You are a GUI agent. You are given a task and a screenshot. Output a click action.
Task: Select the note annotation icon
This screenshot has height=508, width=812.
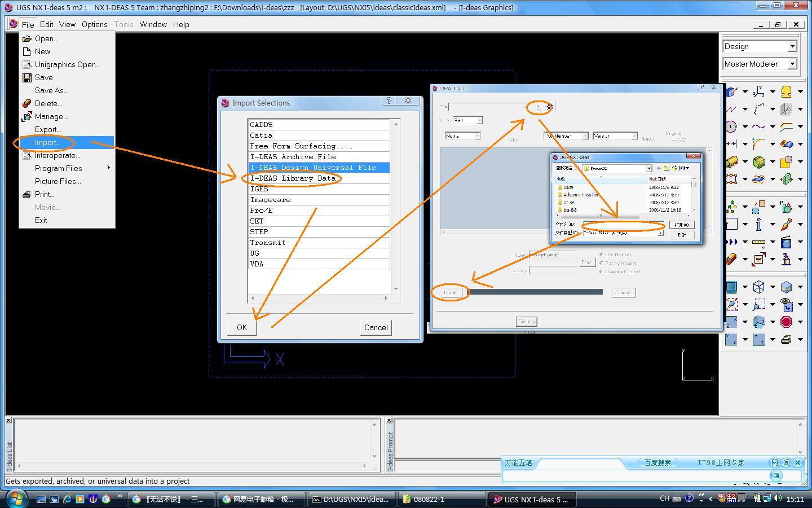(x=758, y=259)
